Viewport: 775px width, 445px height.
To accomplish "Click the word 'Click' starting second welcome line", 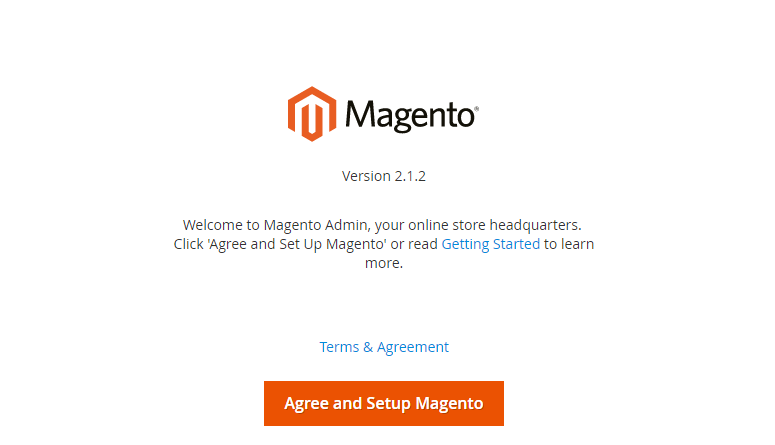I will point(188,244).
